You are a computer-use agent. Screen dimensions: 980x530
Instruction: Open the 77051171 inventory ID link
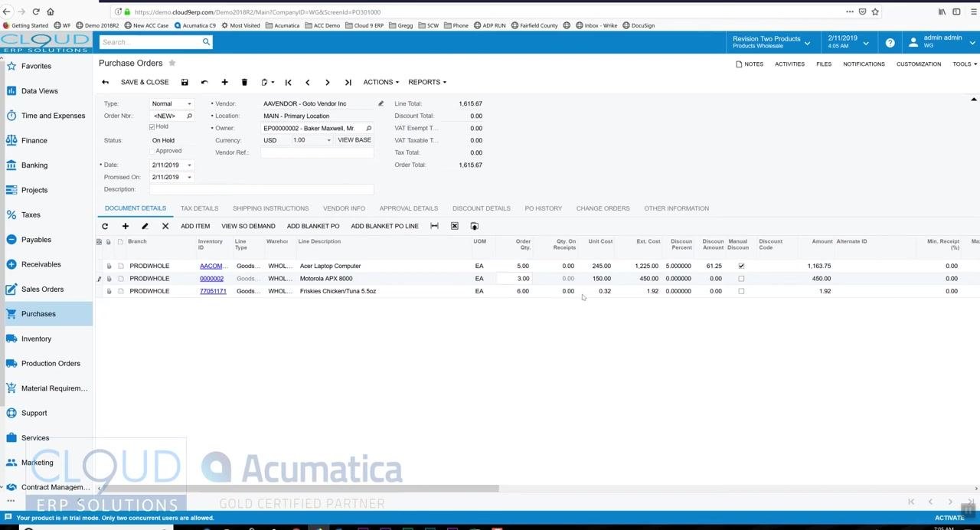213,291
